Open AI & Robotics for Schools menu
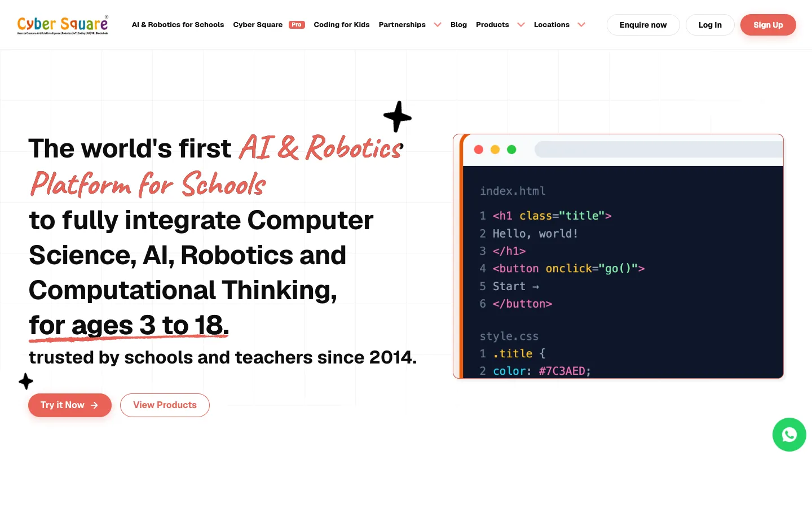This screenshot has height=508, width=812. (178, 25)
